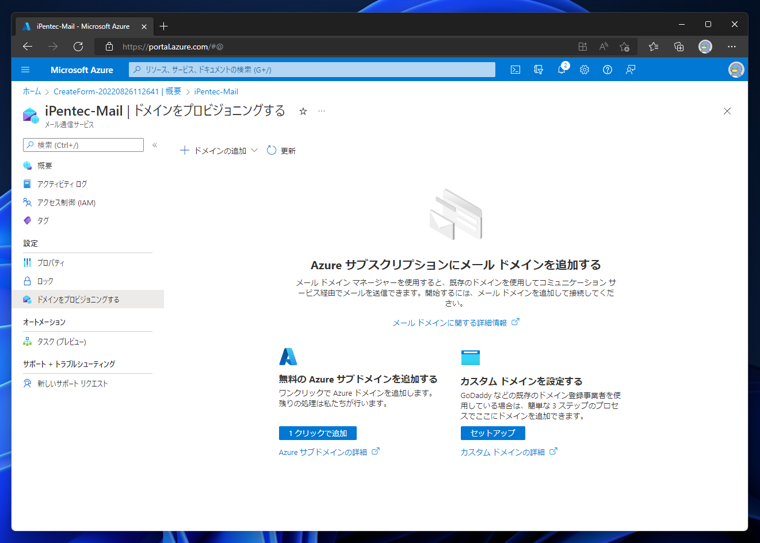This screenshot has height=543, width=760.
Task: Open the browser settings and more menu
Action: coord(731,47)
